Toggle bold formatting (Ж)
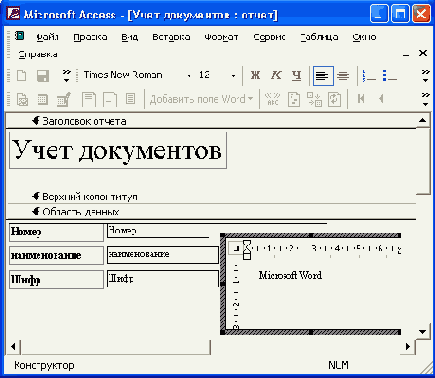The height and width of the screenshot is (378, 435). (255, 75)
